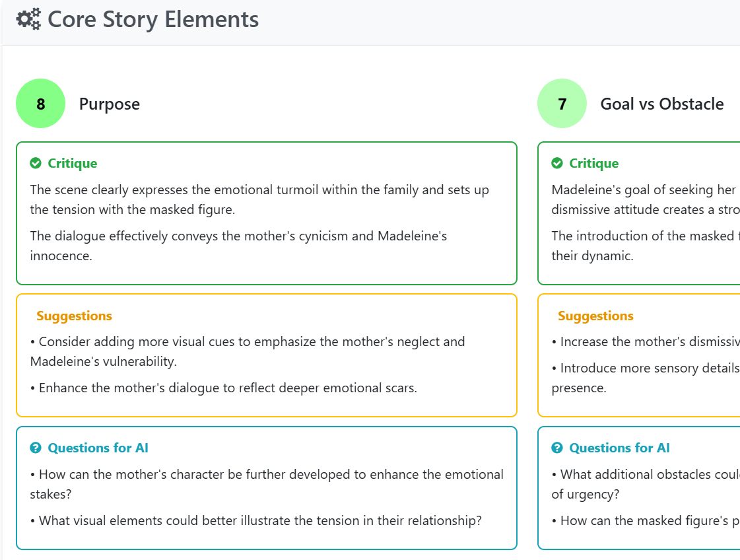Click the green checkmark icon in Purpose Critique
The image size is (740, 560).
point(36,163)
